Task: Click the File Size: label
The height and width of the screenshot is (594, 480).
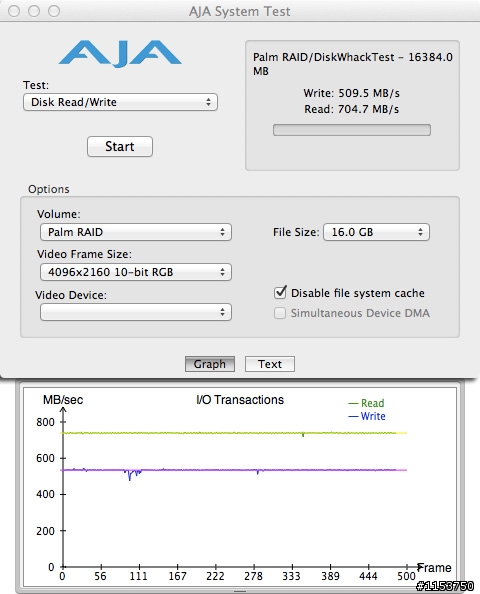Action: (x=296, y=232)
